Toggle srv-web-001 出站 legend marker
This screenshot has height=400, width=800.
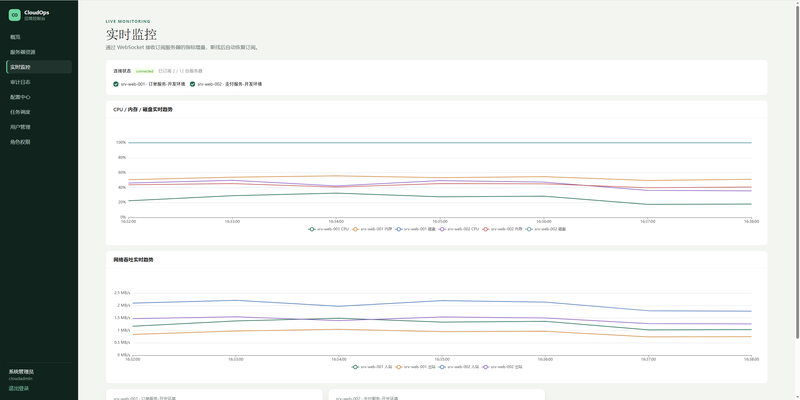tap(399, 367)
